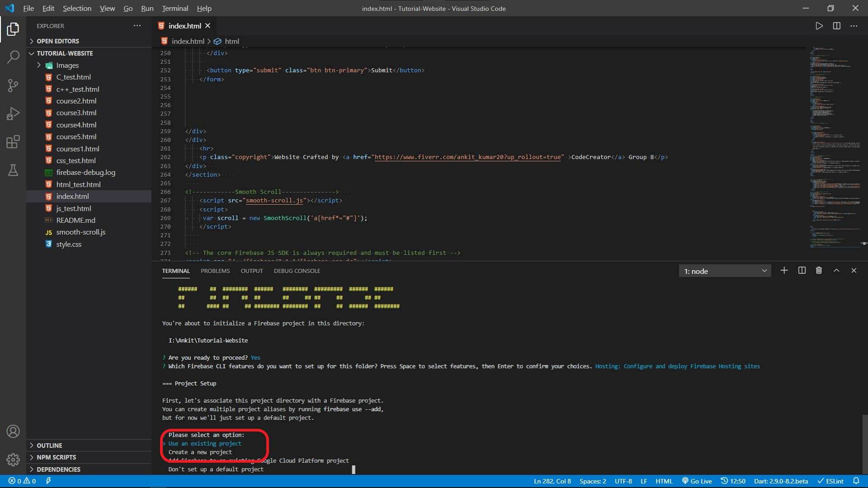Screen dimensions: 868x488
Task: Expand the OPEN EDITORS section
Action: 58,41
